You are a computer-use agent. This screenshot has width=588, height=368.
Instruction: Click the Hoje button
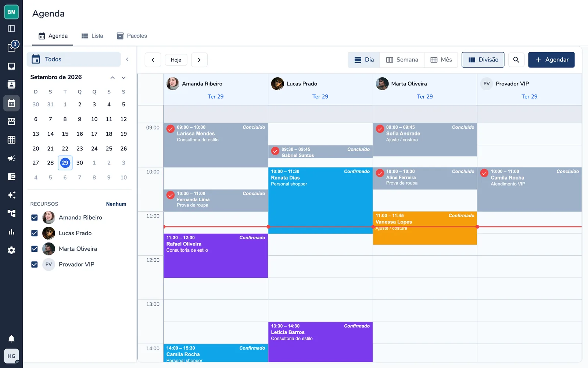[x=176, y=60]
